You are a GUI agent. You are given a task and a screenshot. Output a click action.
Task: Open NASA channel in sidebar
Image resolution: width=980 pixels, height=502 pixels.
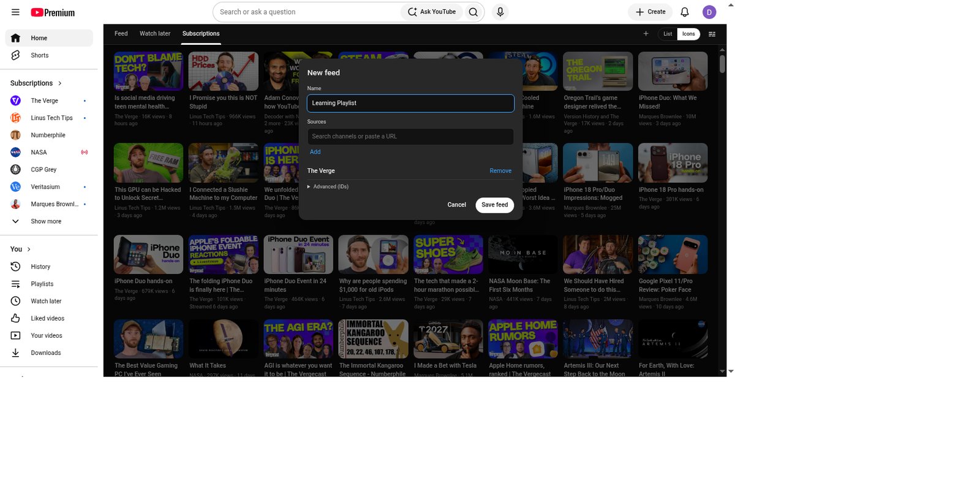coord(49,152)
